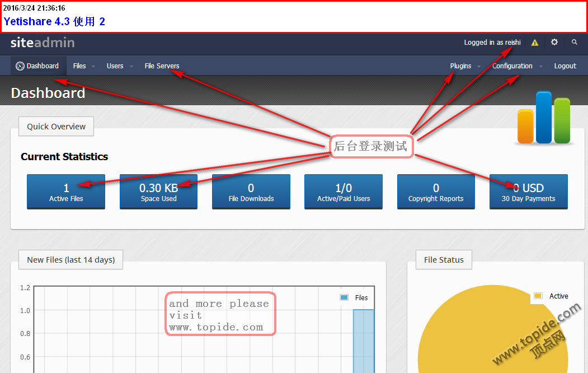Select the Quick Overview tab
The height and width of the screenshot is (373, 588).
(x=57, y=127)
